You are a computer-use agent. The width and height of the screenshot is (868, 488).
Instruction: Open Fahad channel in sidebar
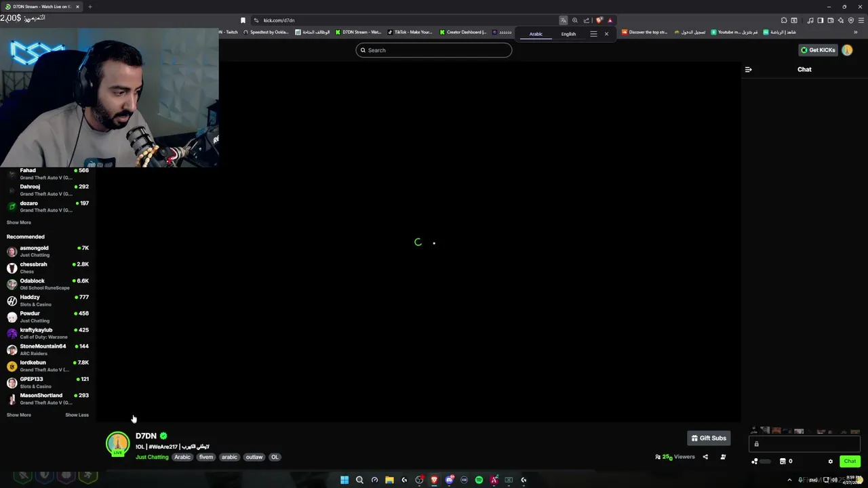(x=47, y=174)
